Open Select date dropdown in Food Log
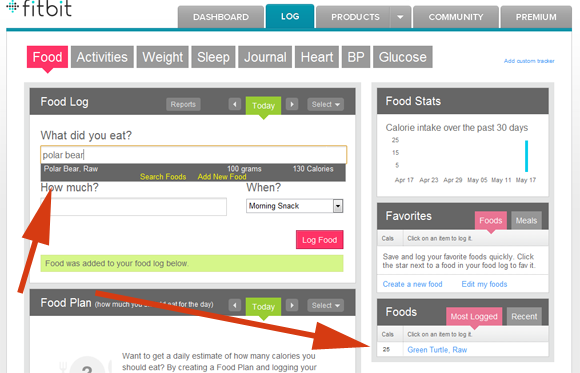This screenshot has width=580, height=373. pos(326,104)
